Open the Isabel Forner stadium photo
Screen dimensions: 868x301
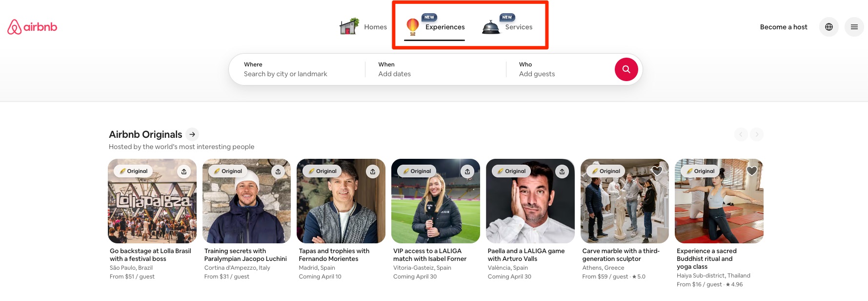[x=436, y=201]
